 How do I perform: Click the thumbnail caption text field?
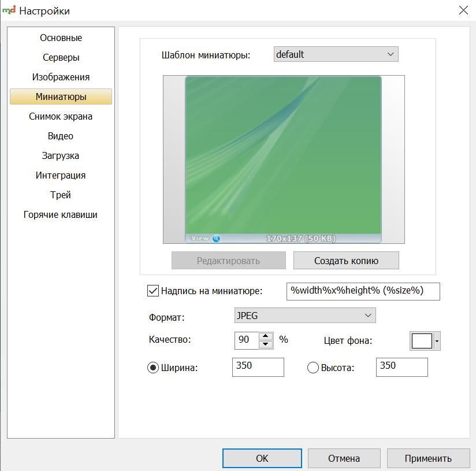[363, 291]
